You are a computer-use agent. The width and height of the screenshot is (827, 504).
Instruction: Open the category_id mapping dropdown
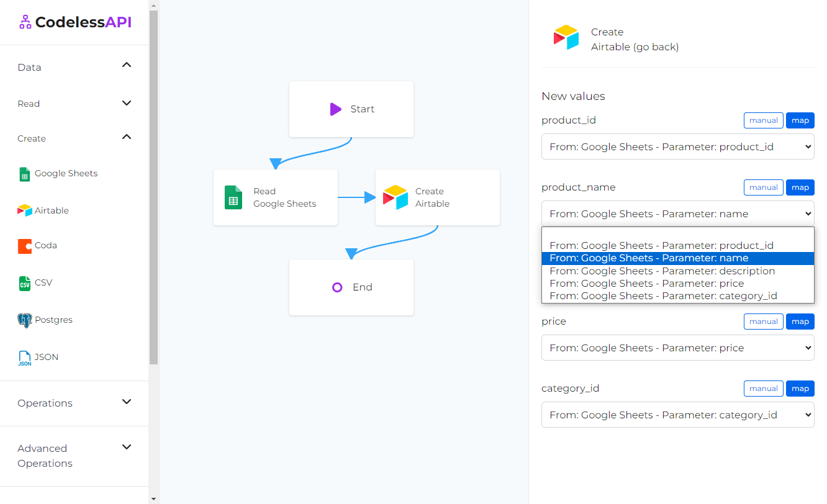coord(678,415)
